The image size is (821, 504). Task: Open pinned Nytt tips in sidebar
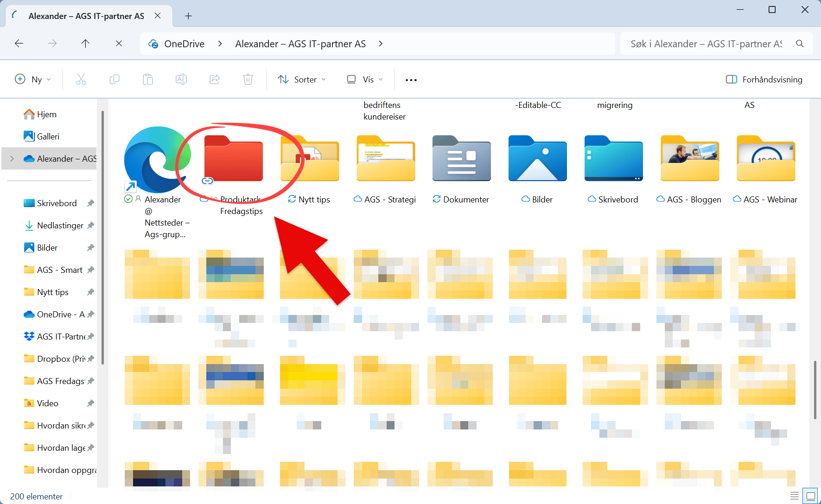tap(53, 292)
